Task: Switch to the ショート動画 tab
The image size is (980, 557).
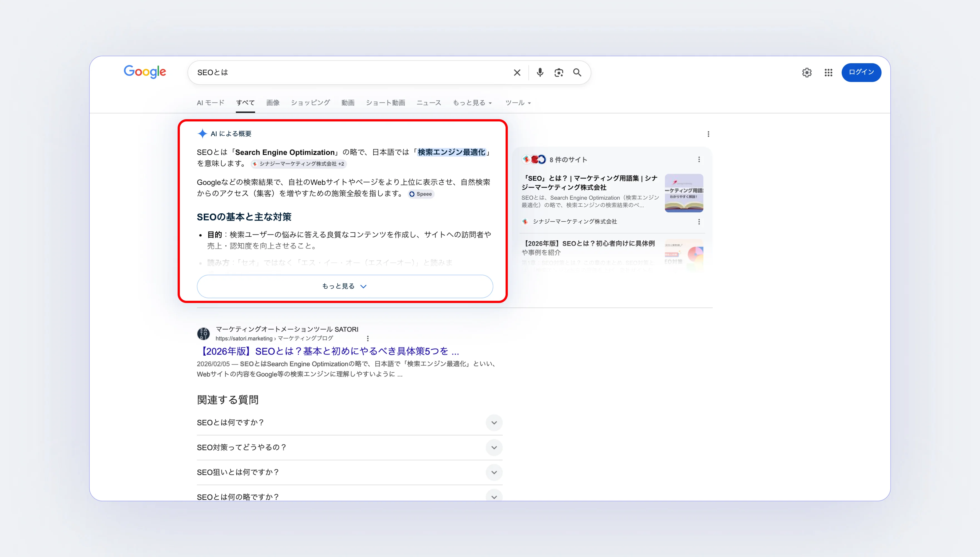Action: tap(385, 103)
